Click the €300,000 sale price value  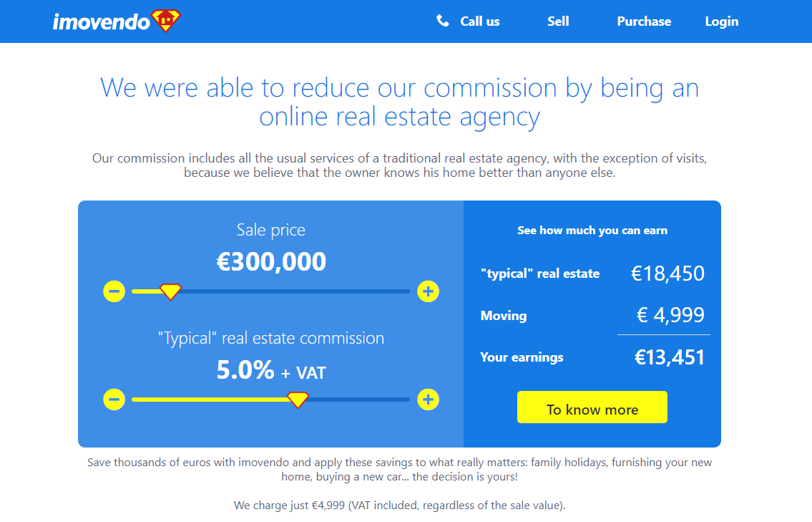click(271, 261)
